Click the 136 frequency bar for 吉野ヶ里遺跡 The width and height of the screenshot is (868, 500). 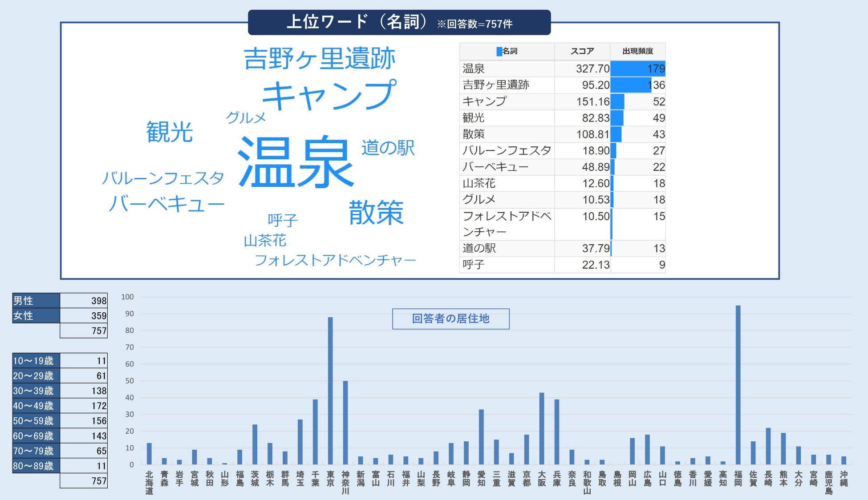click(630, 85)
